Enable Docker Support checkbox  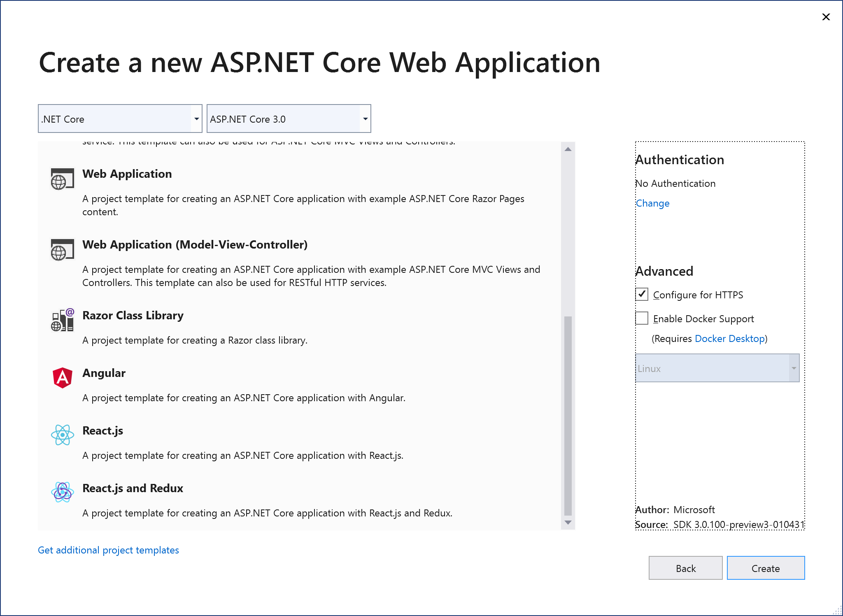(x=642, y=318)
